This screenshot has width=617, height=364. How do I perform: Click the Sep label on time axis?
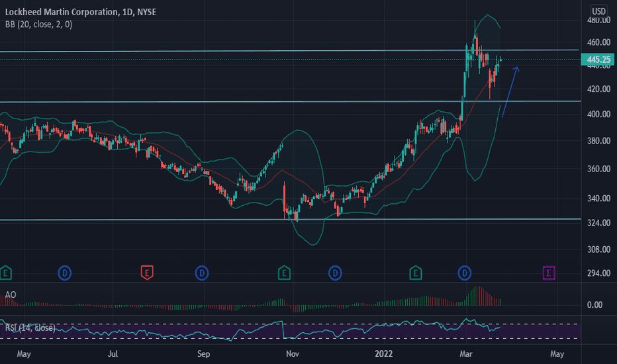tap(203, 354)
